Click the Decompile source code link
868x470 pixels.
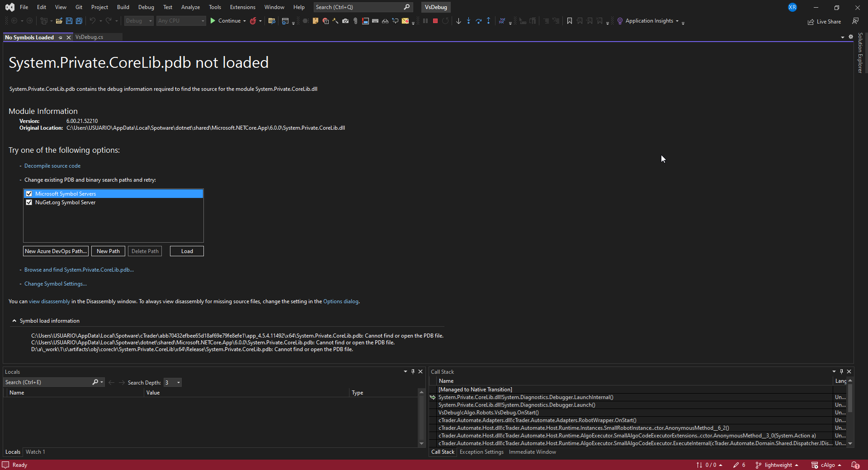52,166
